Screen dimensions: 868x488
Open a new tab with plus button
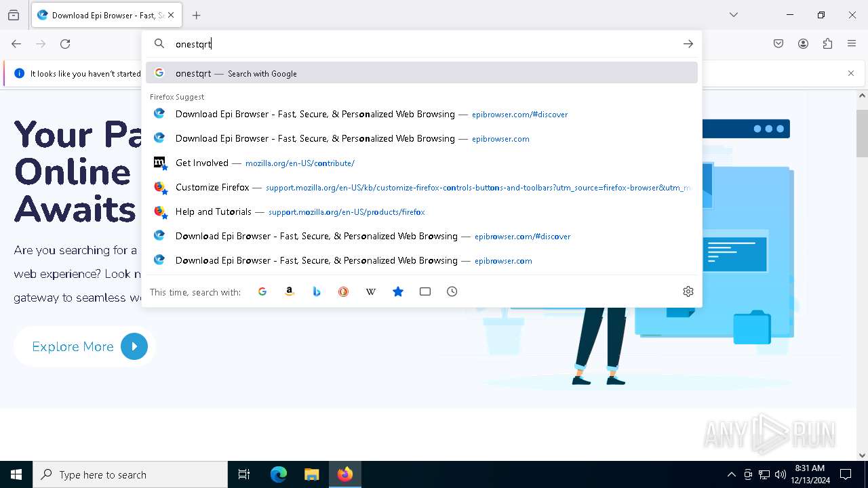click(196, 15)
